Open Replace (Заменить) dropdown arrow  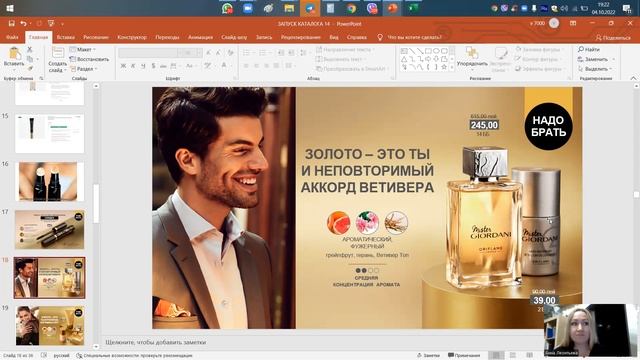pyautogui.click(x=613, y=59)
